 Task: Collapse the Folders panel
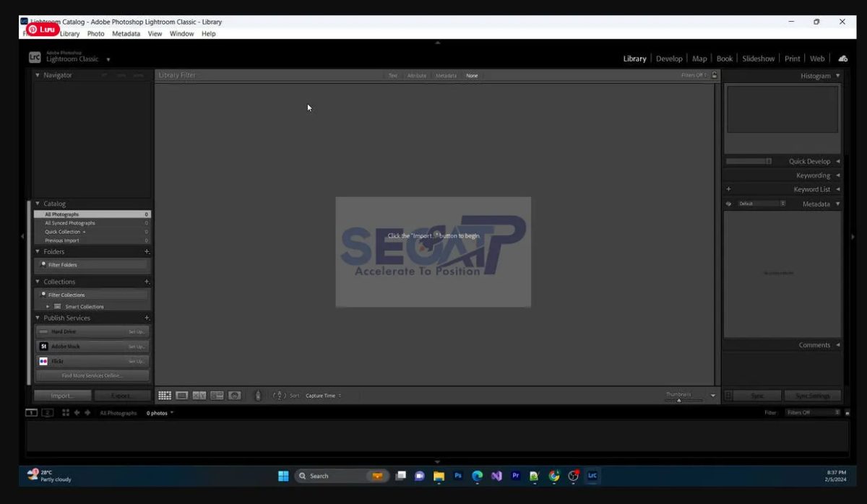[x=38, y=252]
